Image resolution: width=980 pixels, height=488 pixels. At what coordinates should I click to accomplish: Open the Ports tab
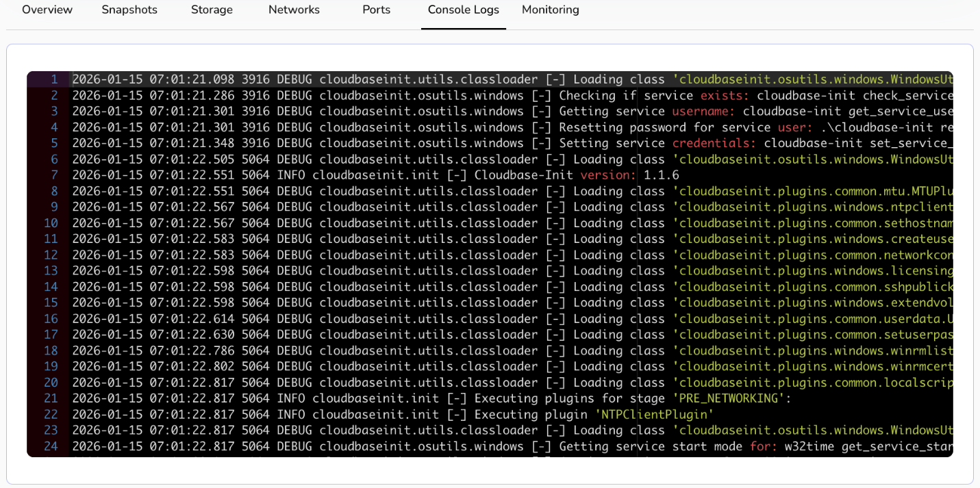click(x=376, y=10)
